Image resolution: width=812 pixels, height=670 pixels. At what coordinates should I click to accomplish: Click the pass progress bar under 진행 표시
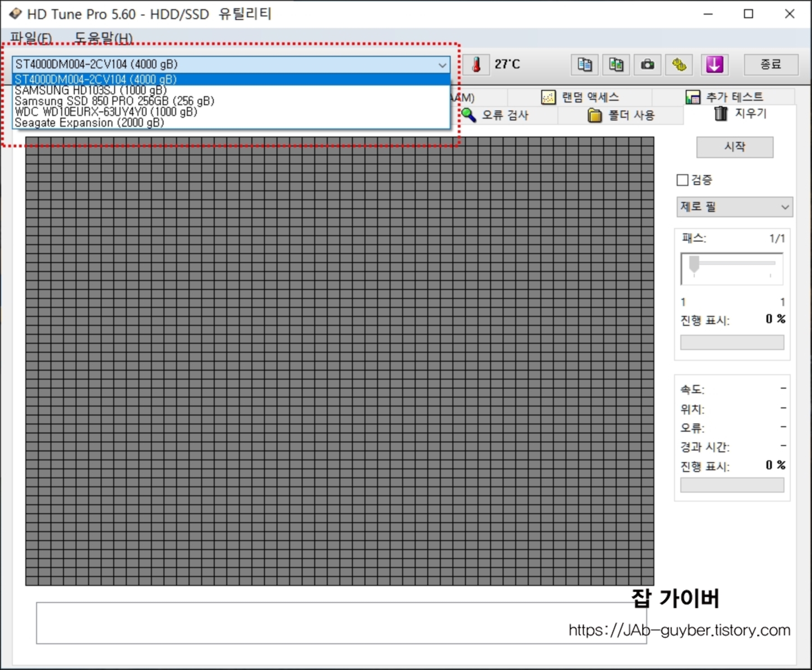point(732,342)
